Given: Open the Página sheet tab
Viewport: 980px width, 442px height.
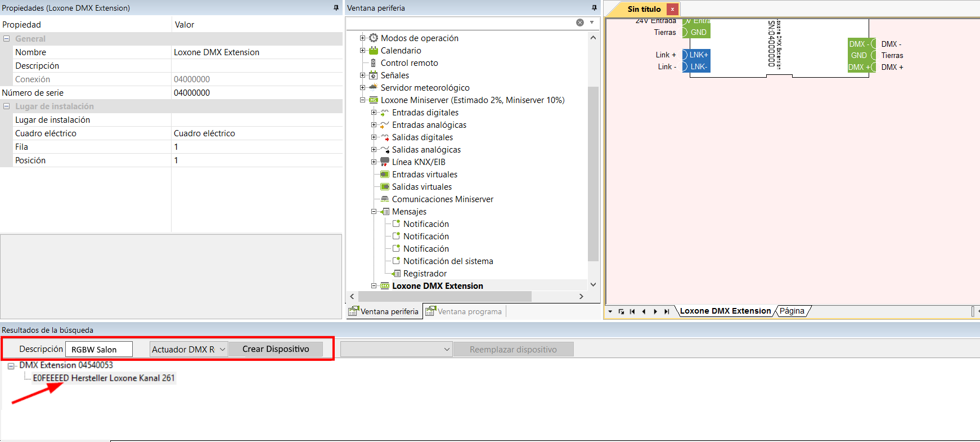Looking at the screenshot, I should (x=792, y=311).
